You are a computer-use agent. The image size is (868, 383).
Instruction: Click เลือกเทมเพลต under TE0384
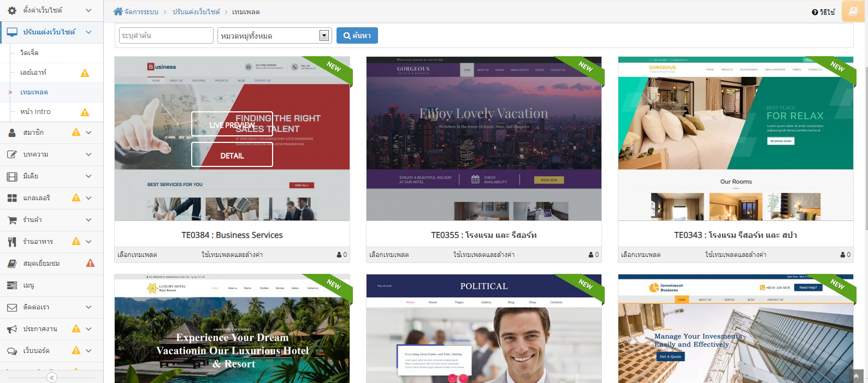coord(137,255)
